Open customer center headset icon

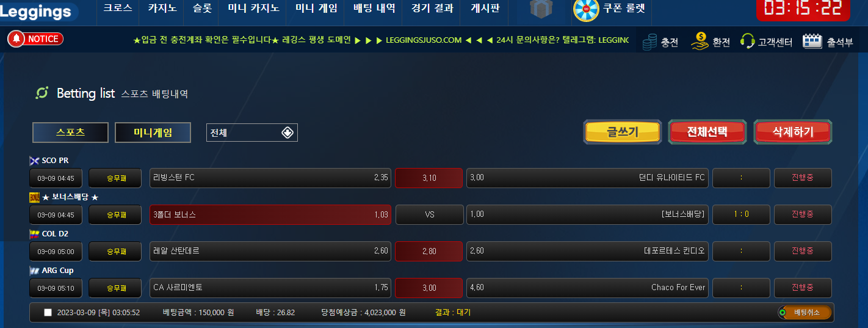coord(747,42)
